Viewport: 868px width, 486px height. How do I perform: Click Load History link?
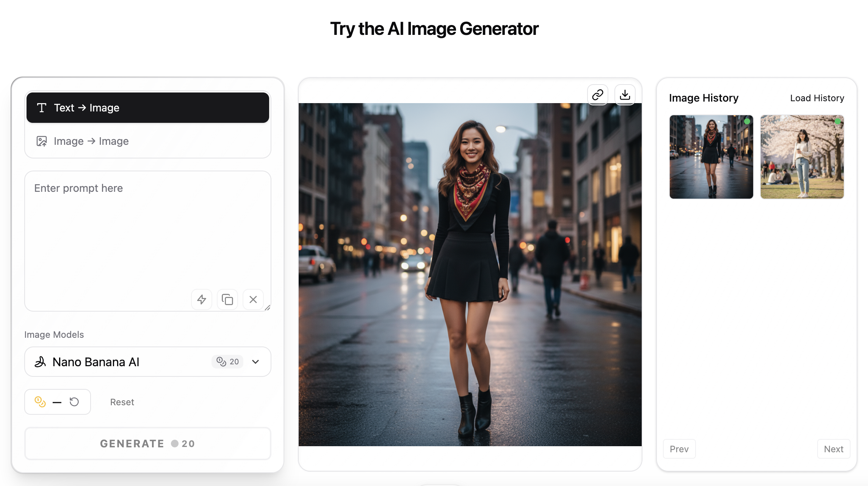(817, 98)
